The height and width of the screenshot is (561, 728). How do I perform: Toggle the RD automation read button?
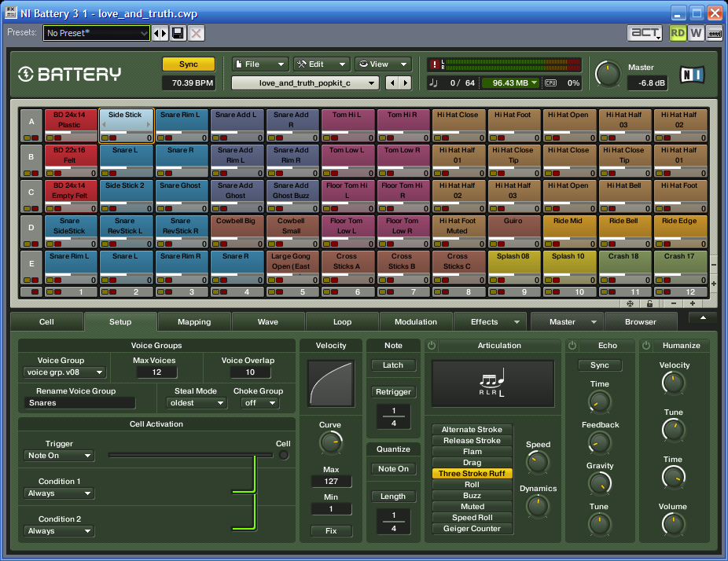pyautogui.click(x=678, y=33)
